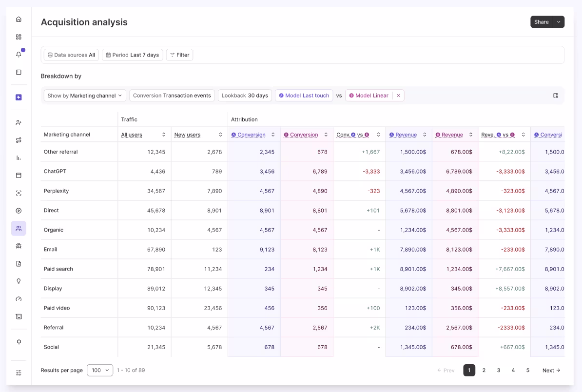Open the speedometer gauge icon in the sidebar
The image size is (582, 392).
(19, 299)
